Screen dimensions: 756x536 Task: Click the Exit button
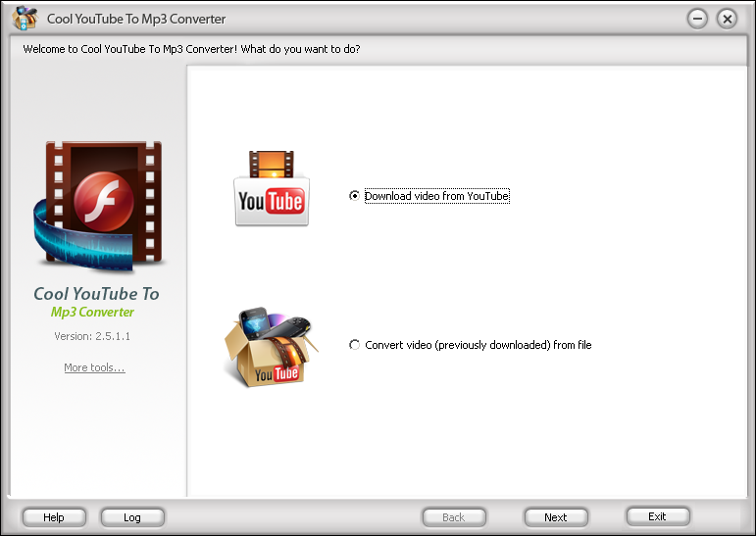pos(658,516)
